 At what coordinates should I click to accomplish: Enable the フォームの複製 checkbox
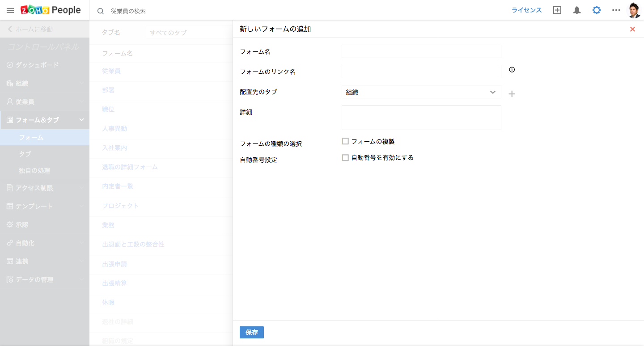click(345, 141)
